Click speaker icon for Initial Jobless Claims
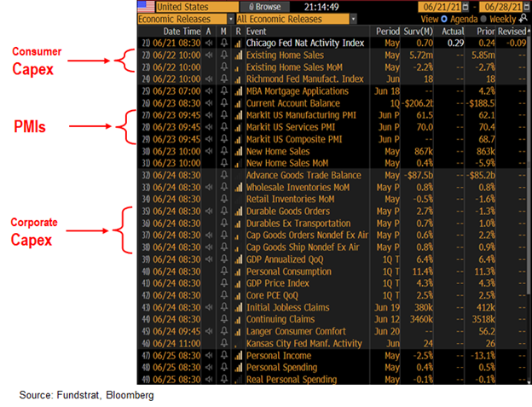This screenshot has height=407, width=532. tap(210, 307)
